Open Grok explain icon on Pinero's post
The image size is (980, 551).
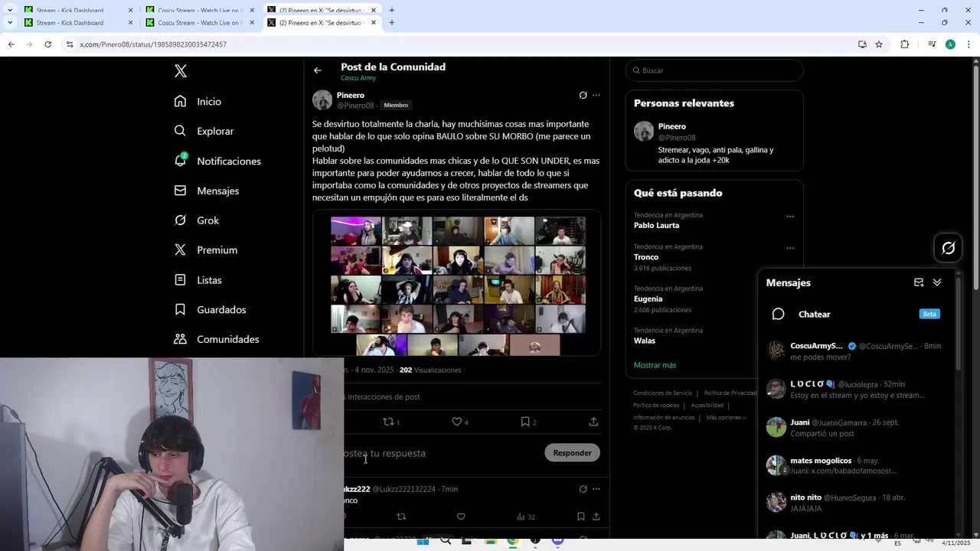583,96
